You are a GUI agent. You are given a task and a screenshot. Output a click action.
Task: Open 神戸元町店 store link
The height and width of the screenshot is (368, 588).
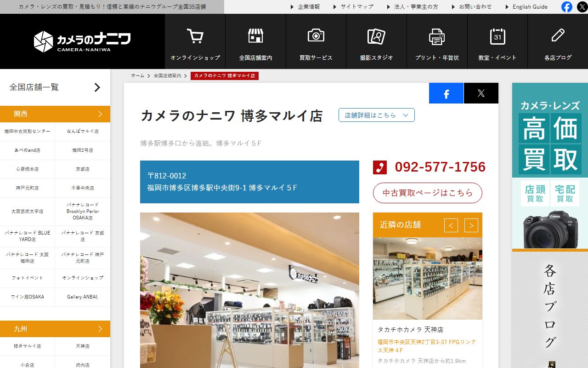[x=28, y=188]
